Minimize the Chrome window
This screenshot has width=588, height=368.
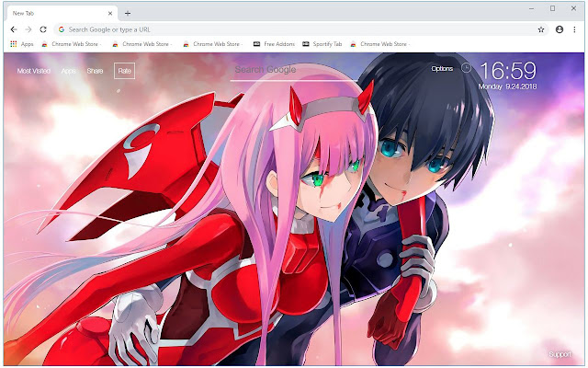click(531, 8)
